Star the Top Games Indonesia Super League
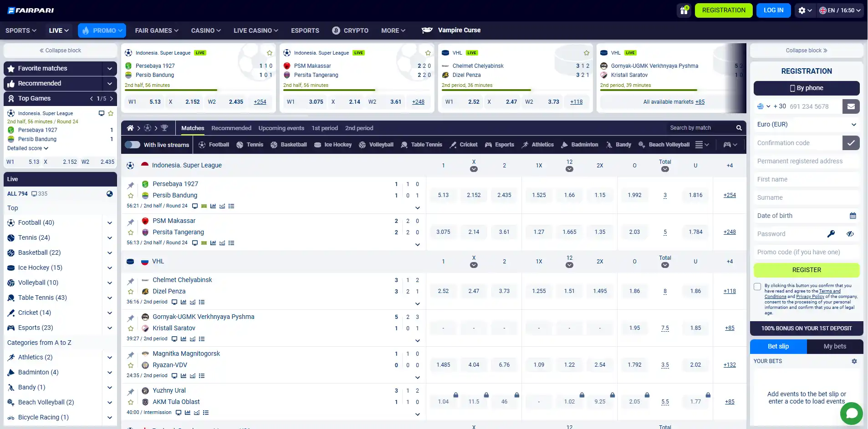 click(x=111, y=113)
